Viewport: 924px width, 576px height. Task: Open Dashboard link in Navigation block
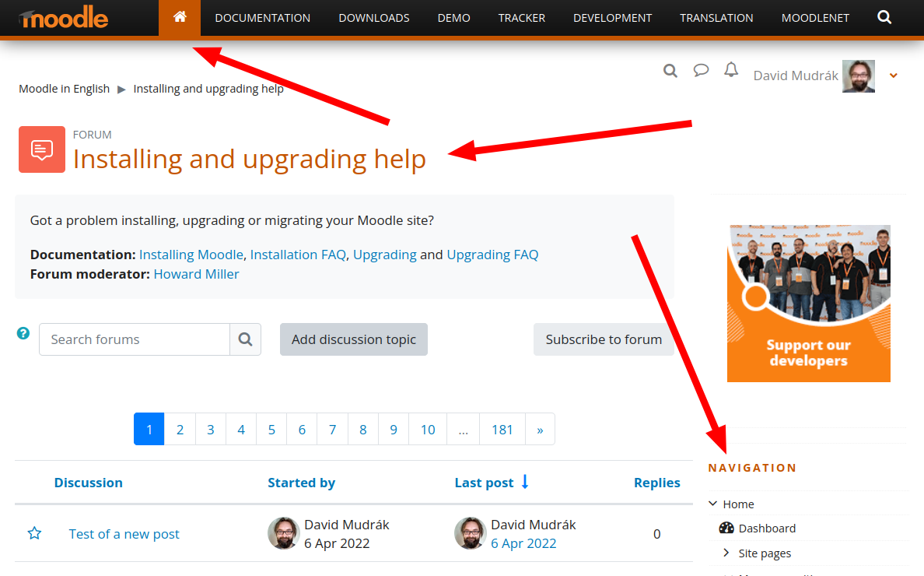(767, 529)
